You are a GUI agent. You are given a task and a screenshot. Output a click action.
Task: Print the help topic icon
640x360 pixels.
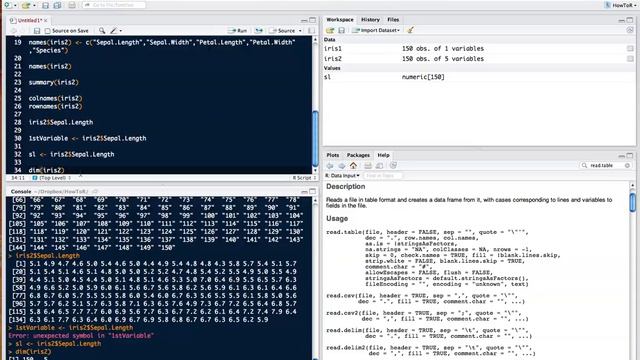[x=368, y=166]
